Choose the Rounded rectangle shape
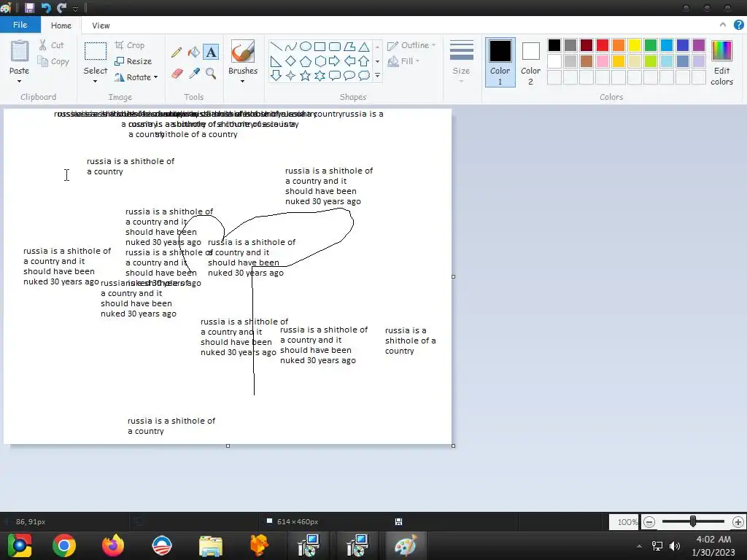Screen dimensions: 747x560 pyautogui.click(x=335, y=46)
